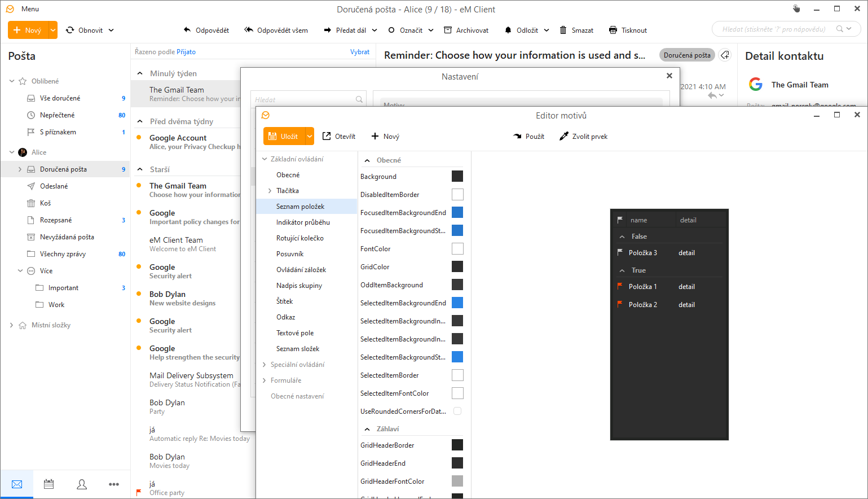Open the dropdown arrow beside Uložit button
Screen dimensions: 868x499
tap(310, 136)
